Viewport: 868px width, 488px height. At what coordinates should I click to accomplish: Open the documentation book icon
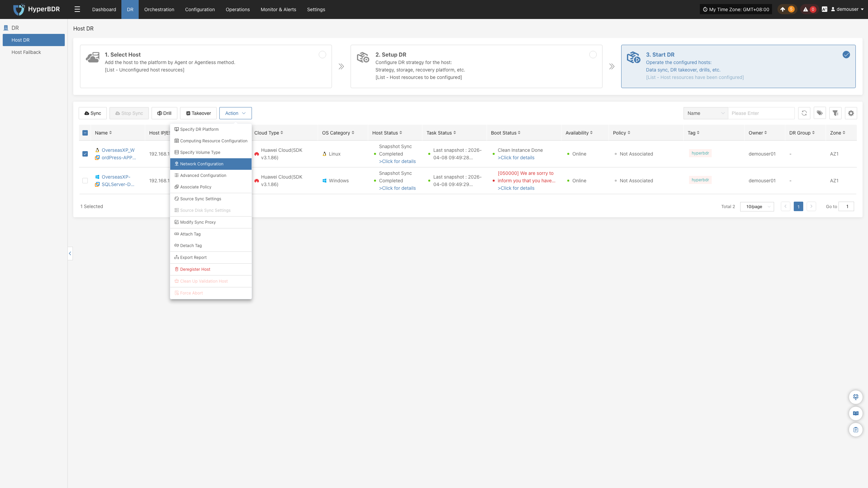(x=856, y=413)
